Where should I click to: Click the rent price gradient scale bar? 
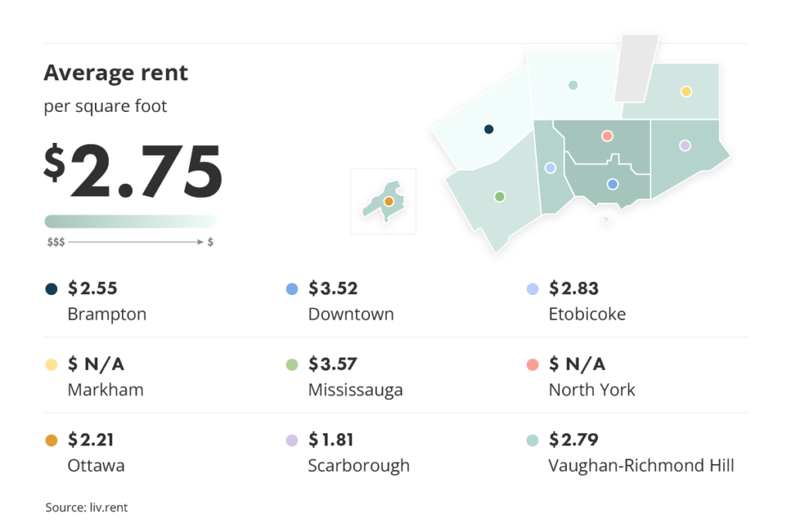point(130,222)
